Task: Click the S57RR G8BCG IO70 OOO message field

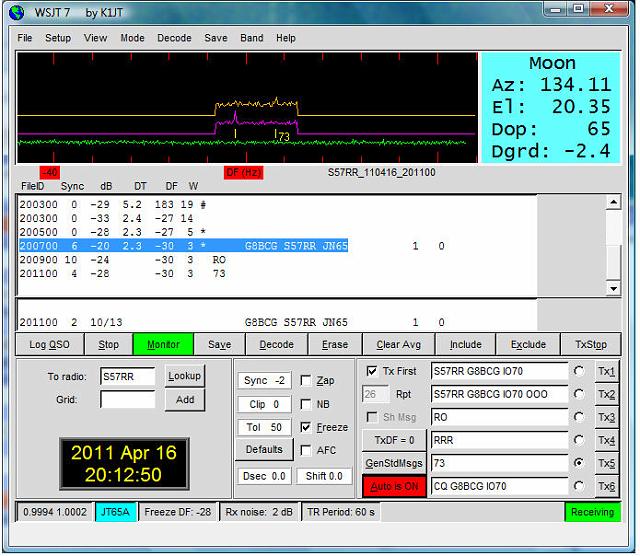Action: (x=499, y=394)
